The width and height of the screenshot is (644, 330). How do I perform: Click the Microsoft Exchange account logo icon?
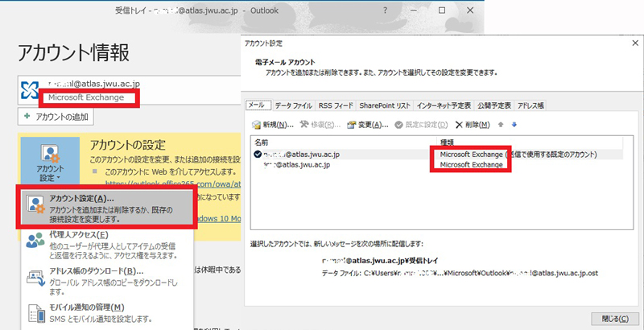(x=31, y=89)
